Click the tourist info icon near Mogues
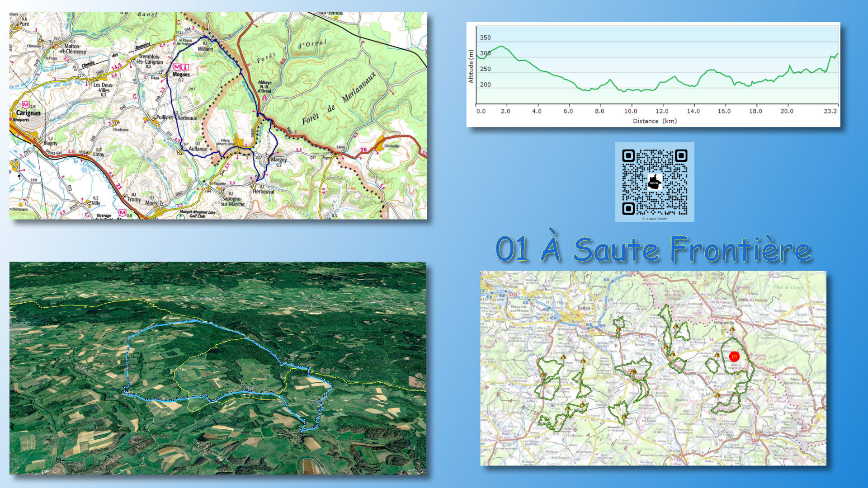 (x=185, y=67)
